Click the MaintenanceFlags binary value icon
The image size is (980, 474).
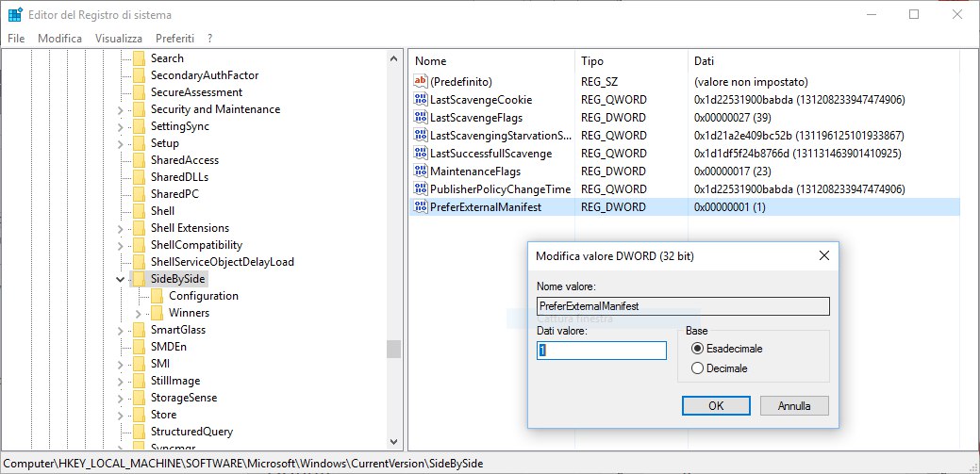coord(421,172)
